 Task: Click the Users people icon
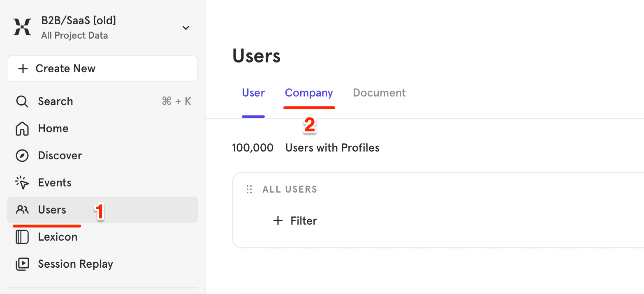coord(22,209)
